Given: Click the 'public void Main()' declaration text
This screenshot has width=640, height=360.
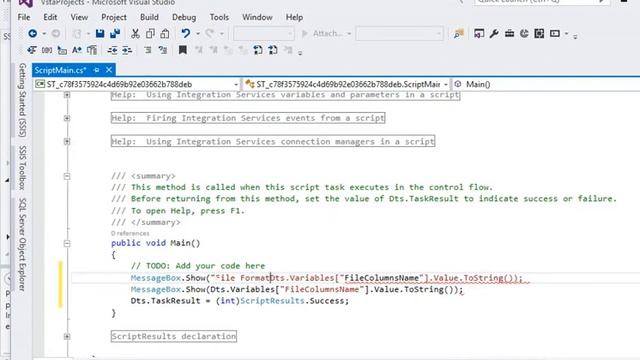Looking at the screenshot, I should point(156,243).
